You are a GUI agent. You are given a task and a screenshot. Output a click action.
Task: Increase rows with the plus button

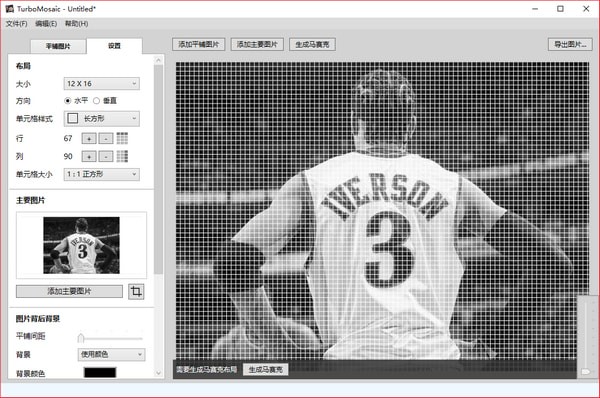pyautogui.click(x=89, y=139)
